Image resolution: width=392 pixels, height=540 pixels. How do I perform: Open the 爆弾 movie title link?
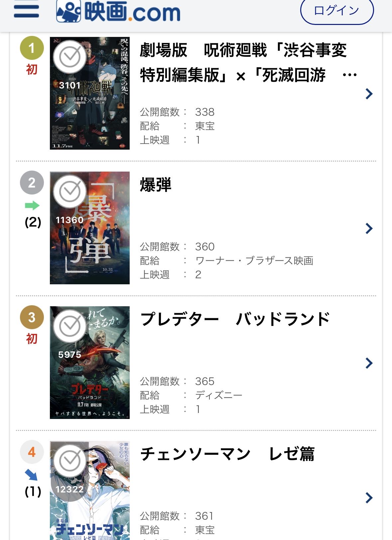pyautogui.click(x=156, y=185)
